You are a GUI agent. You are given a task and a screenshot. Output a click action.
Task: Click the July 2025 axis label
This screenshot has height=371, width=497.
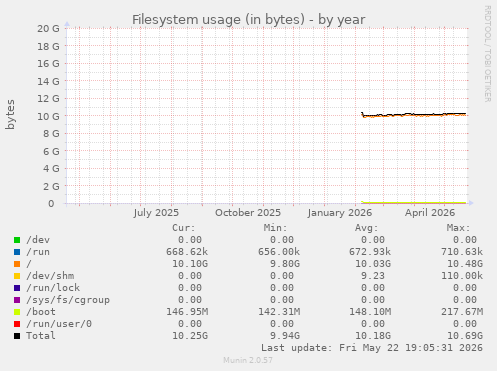pos(156,213)
